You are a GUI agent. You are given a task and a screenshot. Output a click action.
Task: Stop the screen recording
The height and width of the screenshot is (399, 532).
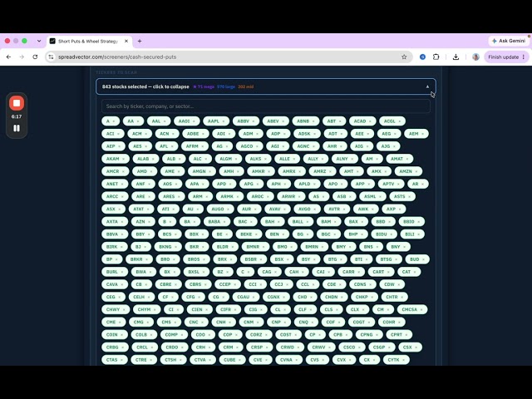tap(17, 103)
